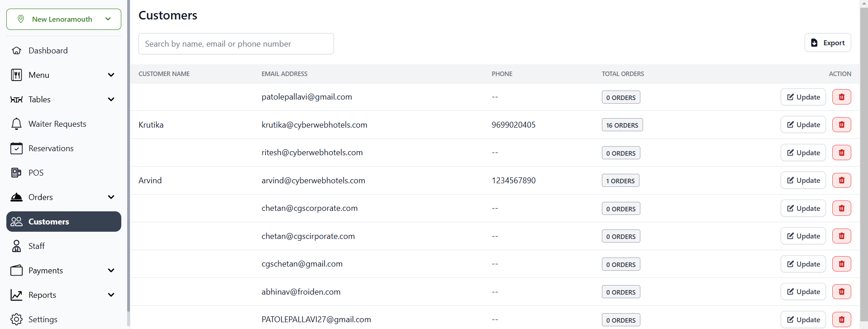The image size is (868, 329).
Task: Click the 16 ORDERS badge for Krutika
Action: [x=622, y=125]
